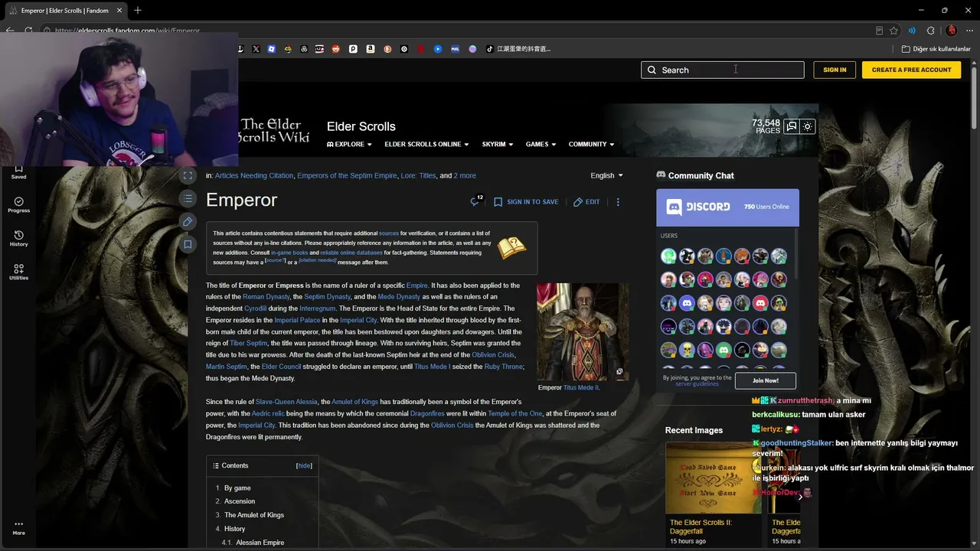Reload the page with the refresh button
This screenshot has width=980, height=551.
pos(28,31)
